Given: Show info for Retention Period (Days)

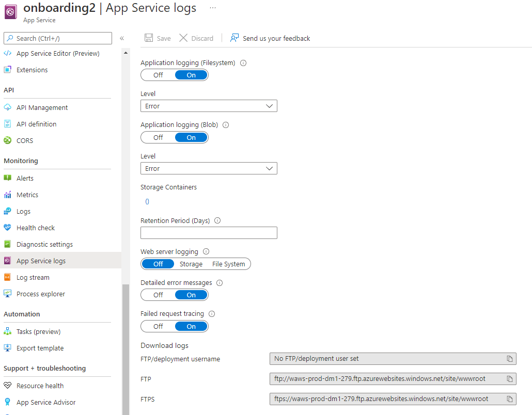Looking at the screenshot, I should [217, 220].
